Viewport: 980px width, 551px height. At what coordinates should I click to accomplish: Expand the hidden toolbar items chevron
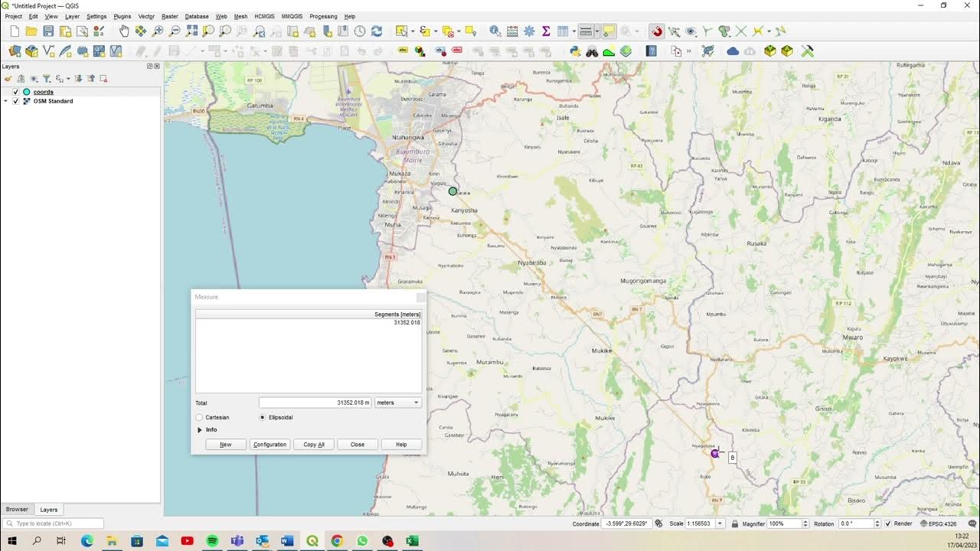(689, 51)
